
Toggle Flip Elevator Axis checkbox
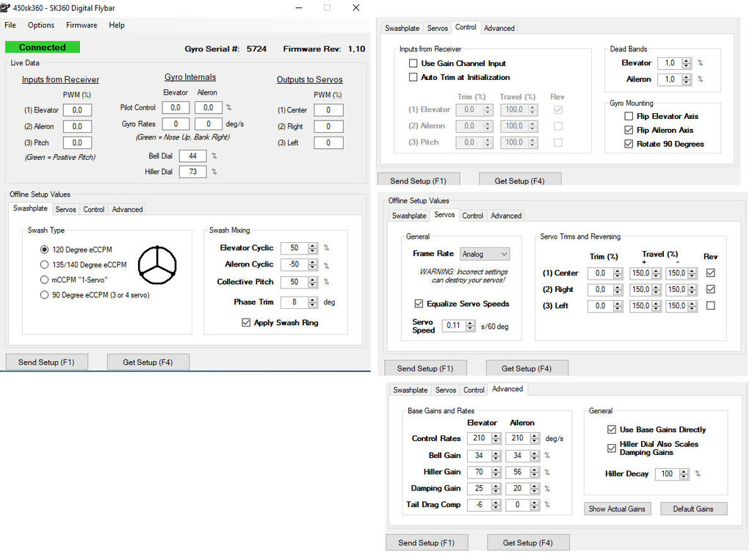click(x=628, y=117)
